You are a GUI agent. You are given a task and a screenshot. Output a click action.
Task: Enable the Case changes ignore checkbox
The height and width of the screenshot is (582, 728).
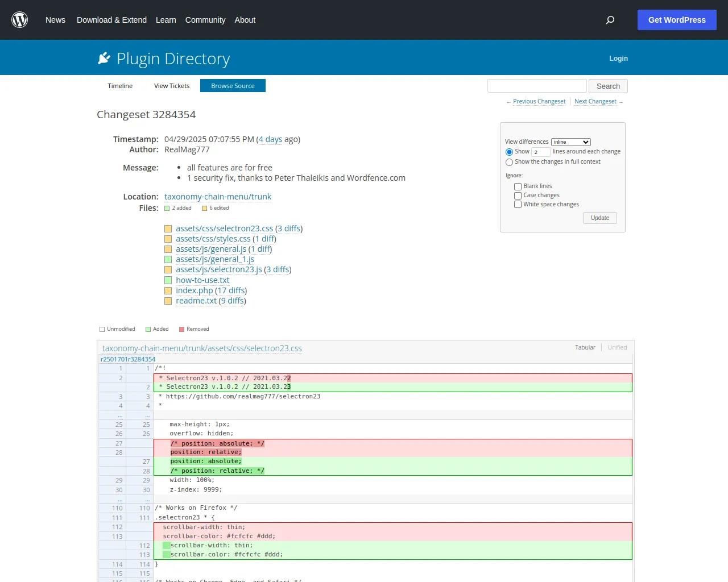tap(518, 196)
